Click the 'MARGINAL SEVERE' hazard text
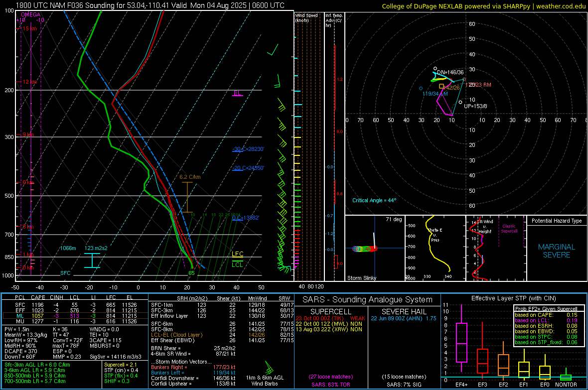The image size is (588, 390). [x=557, y=251]
